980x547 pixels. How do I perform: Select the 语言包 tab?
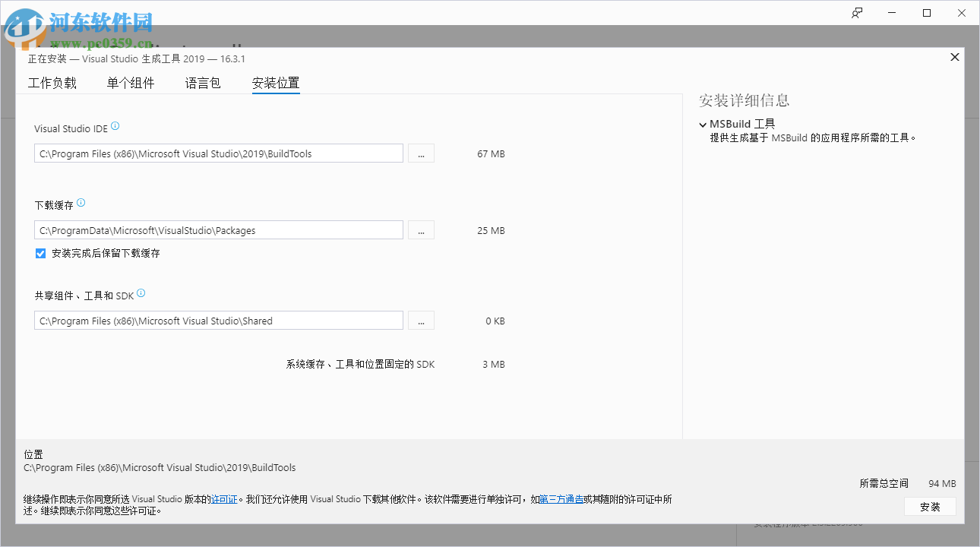[202, 83]
